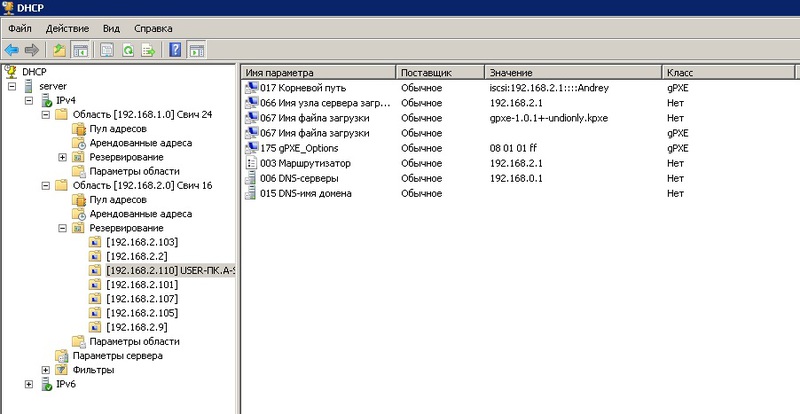This screenshot has width=800, height=414.
Task: Click the Параметры сервера icon
Action: [61, 355]
